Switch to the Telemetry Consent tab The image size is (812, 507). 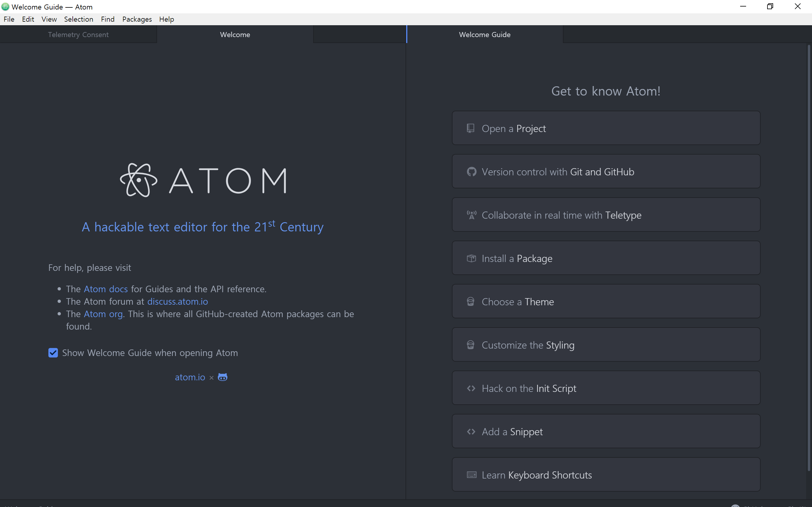78,34
